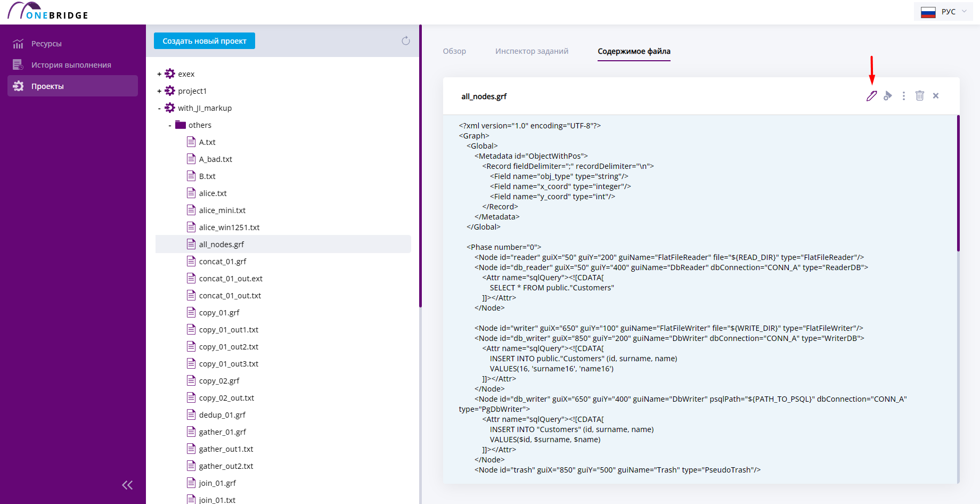Open file copy_01.grf
Image resolution: width=980 pixels, height=504 pixels.
pos(219,313)
